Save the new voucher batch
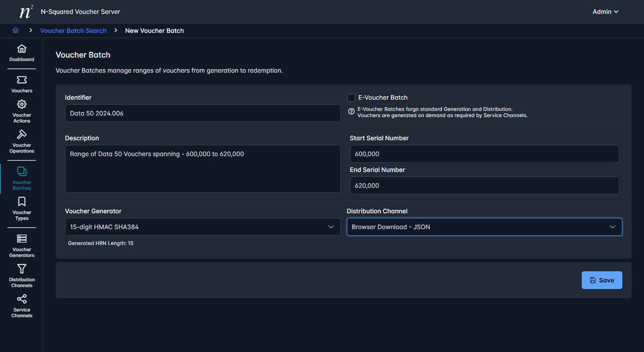Viewport: 644px width, 352px height. pyautogui.click(x=601, y=280)
